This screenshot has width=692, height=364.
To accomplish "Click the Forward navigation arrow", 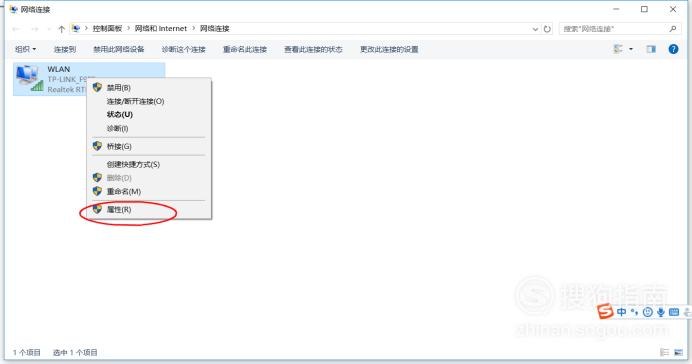I will coord(34,29).
